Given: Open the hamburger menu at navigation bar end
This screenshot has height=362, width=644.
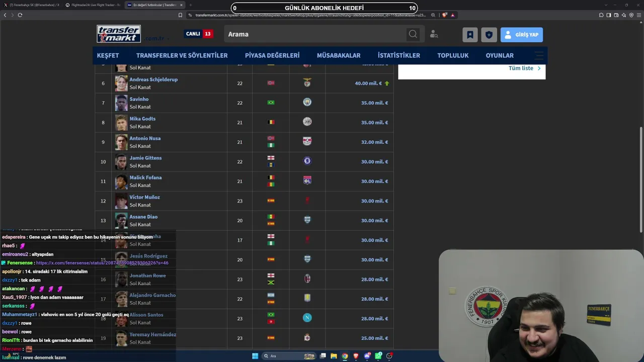Looking at the screenshot, I should click(x=539, y=55).
